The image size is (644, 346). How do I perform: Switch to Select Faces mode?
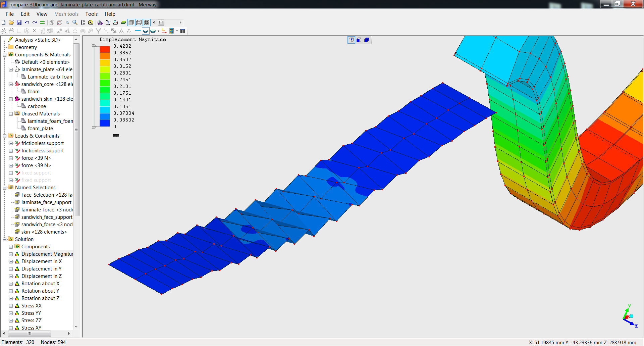[x=359, y=40]
